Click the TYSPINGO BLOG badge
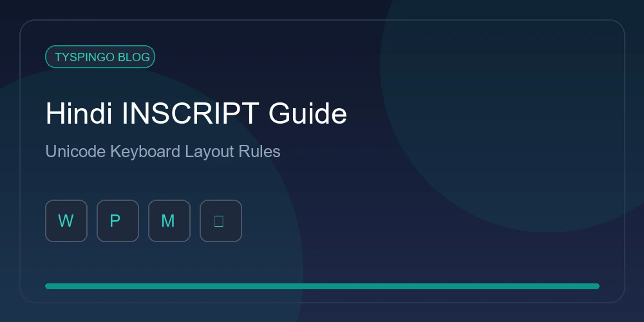Viewport: 644px width, 322px height. tap(100, 57)
